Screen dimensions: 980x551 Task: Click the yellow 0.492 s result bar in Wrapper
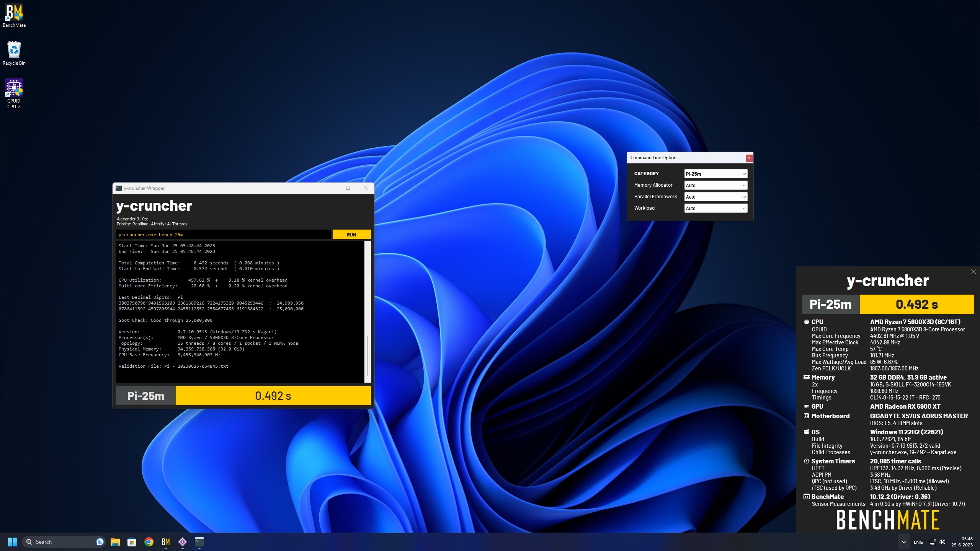pos(273,396)
